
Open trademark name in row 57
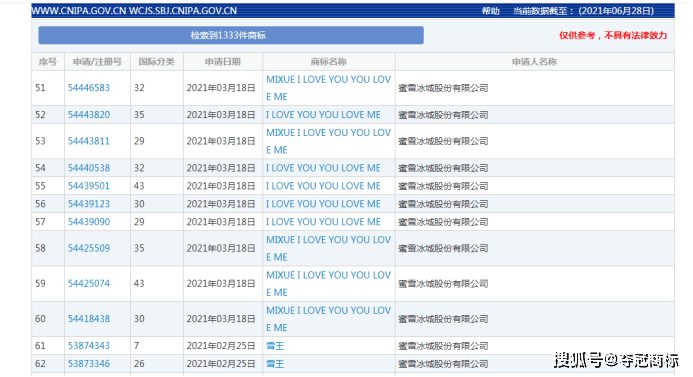(x=323, y=222)
